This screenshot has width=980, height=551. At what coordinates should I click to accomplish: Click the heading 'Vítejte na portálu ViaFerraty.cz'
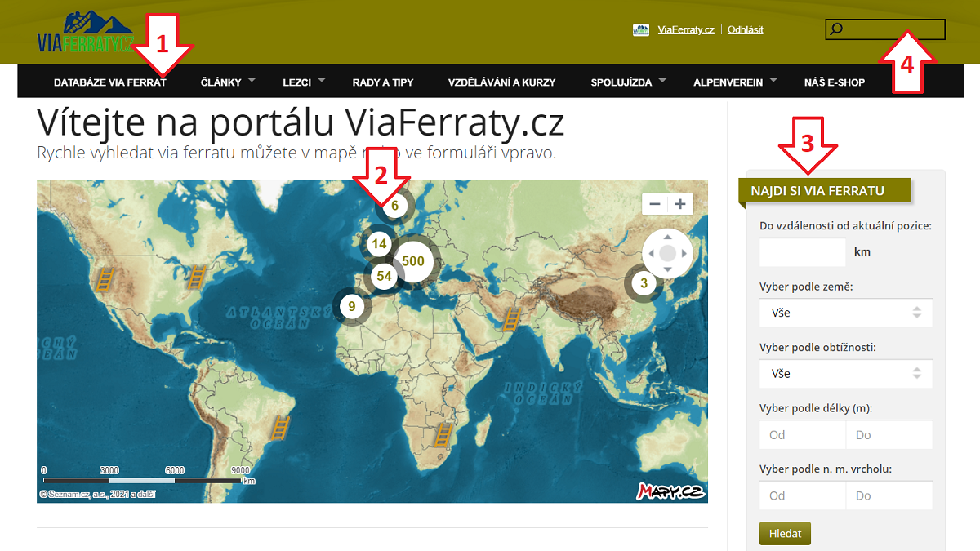(301, 122)
